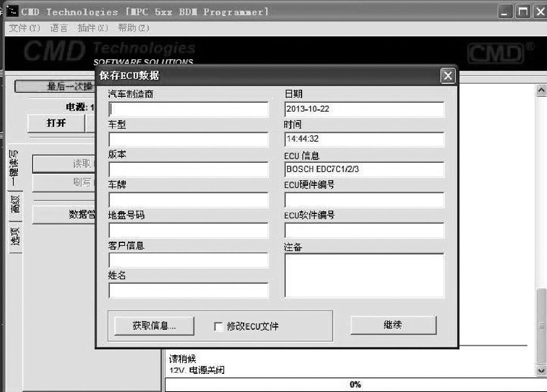Open the 语言 menu
Image resolution: width=547 pixels, height=392 pixels.
(59, 28)
